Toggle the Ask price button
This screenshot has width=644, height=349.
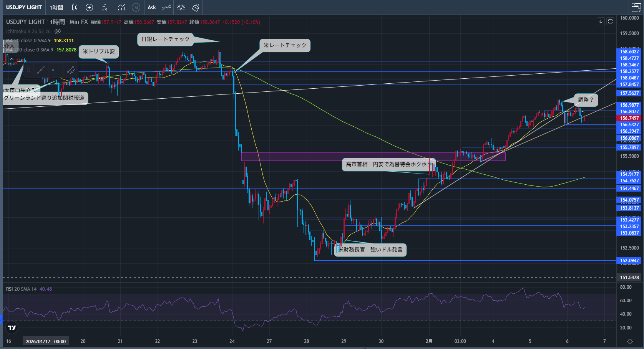click(152, 7)
